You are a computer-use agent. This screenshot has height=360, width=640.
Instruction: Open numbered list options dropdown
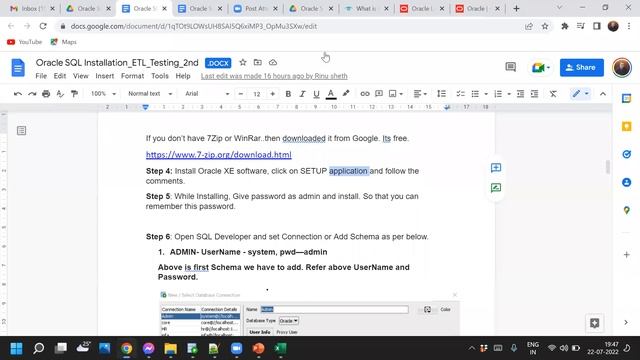(x=509, y=94)
